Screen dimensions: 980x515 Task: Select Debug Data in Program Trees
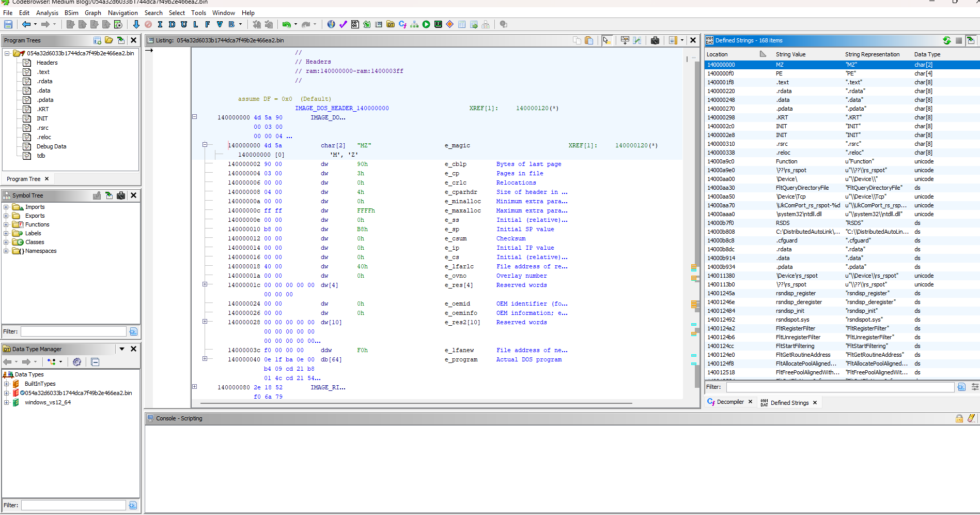coord(51,146)
